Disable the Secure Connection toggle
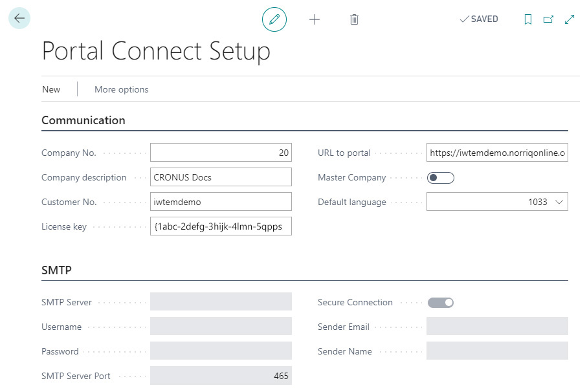Screen dimensions: 587x392 tap(440, 302)
